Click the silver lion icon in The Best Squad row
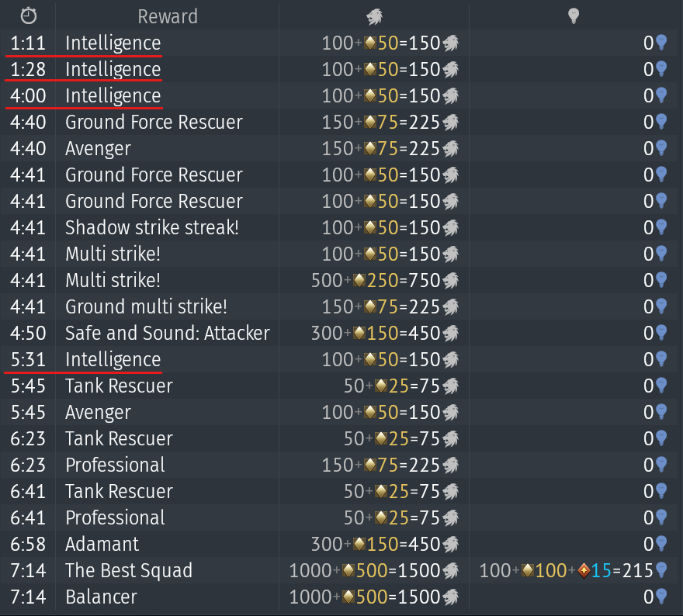Screen dimensions: 683x616 tap(451, 570)
